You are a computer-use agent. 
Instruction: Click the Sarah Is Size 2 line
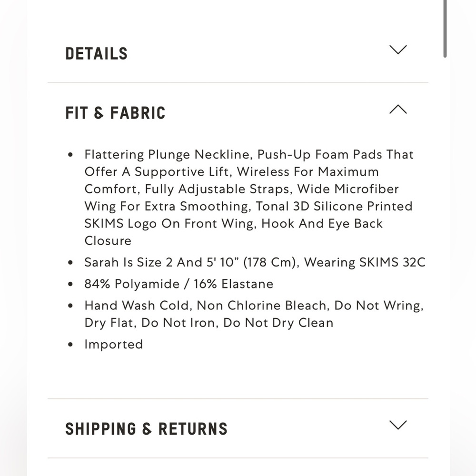tap(255, 263)
